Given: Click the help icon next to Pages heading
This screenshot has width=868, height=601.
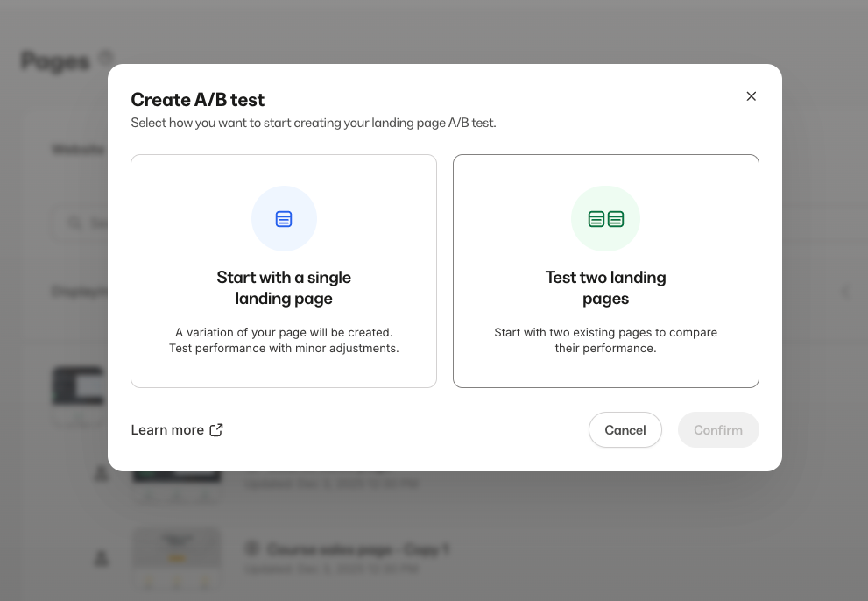Looking at the screenshot, I should coord(105,56).
